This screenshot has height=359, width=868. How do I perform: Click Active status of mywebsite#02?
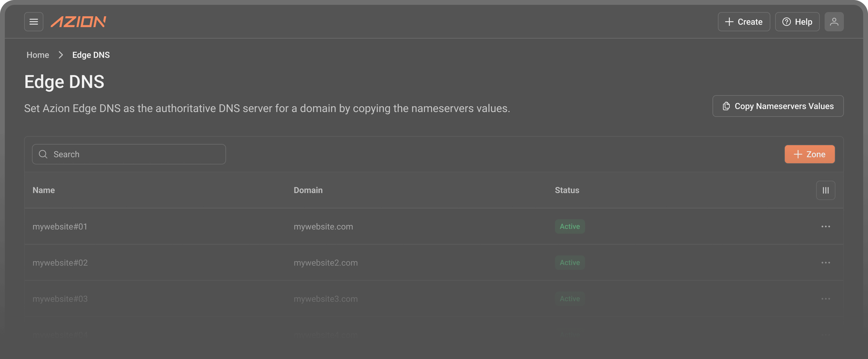tap(570, 263)
